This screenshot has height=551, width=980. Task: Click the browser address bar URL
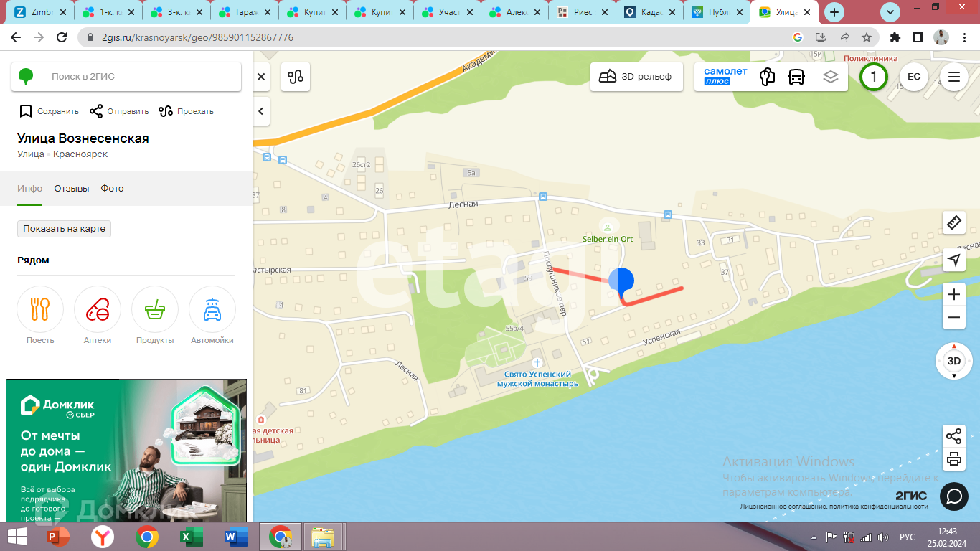tap(197, 37)
